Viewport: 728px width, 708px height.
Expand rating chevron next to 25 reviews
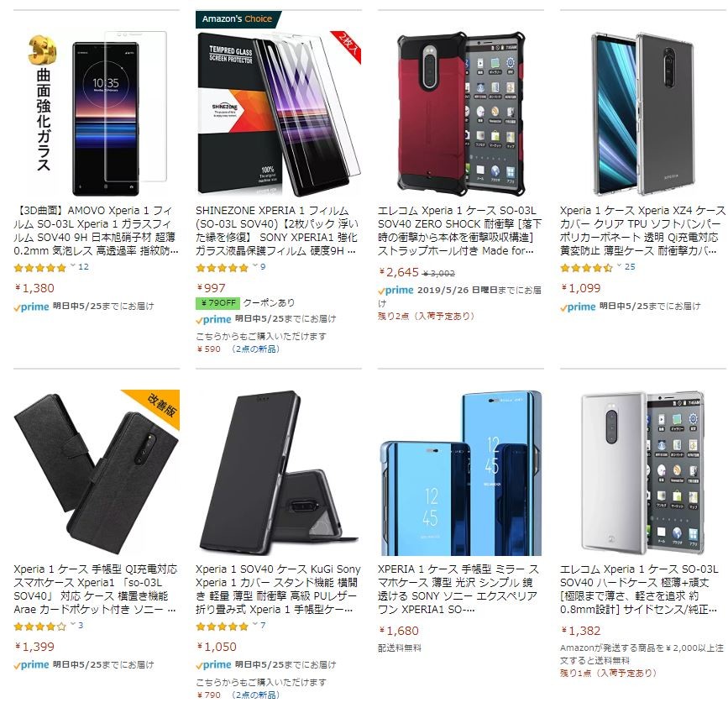coord(620,266)
